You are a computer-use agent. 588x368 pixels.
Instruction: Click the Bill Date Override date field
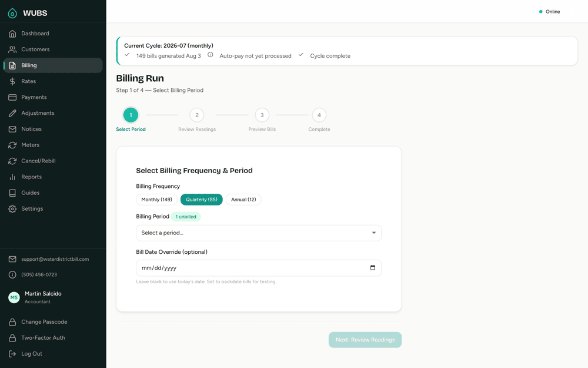coord(259,268)
